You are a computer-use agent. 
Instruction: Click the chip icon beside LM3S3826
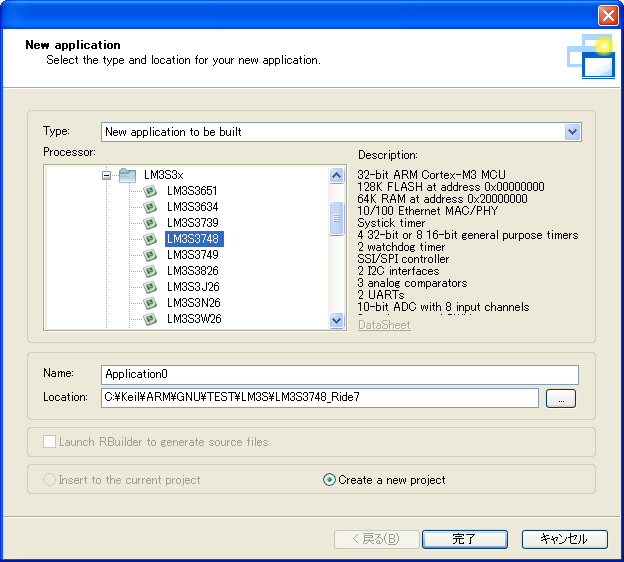pyautogui.click(x=150, y=271)
